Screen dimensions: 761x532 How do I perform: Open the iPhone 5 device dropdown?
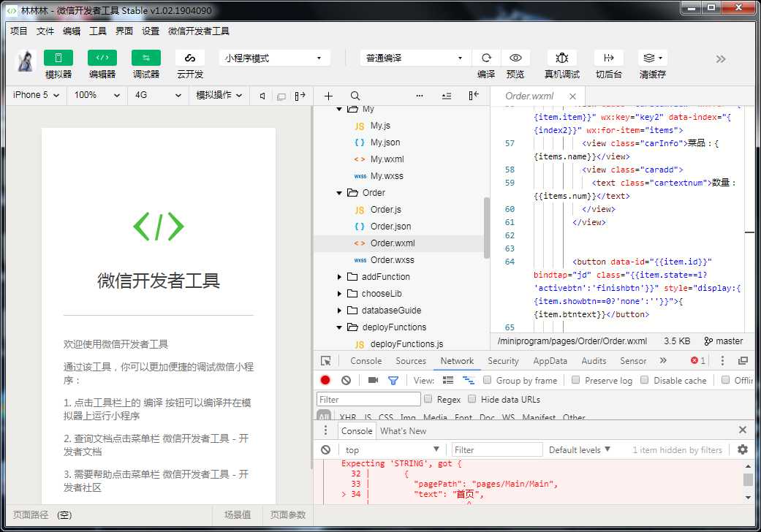tap(36, 95)
